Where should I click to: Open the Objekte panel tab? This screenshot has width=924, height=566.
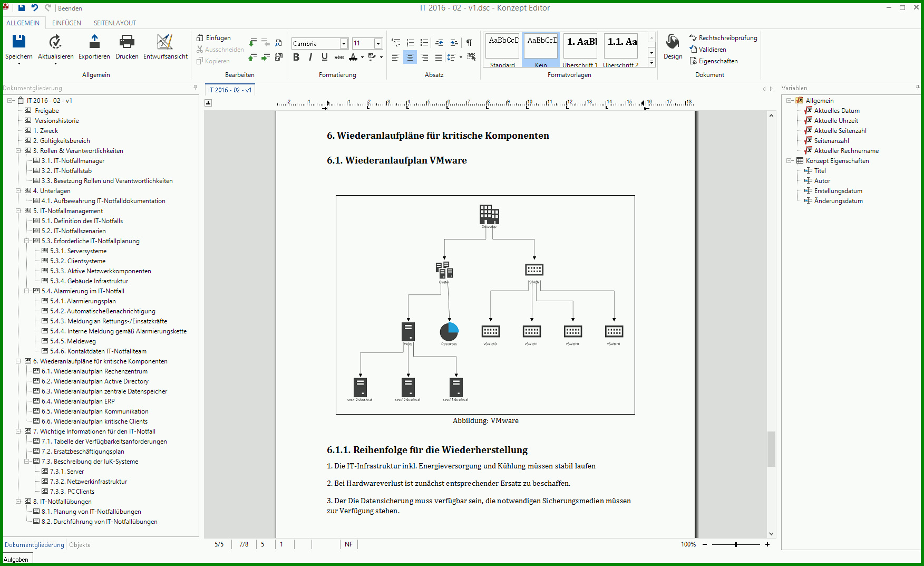(x=80, y=545)
